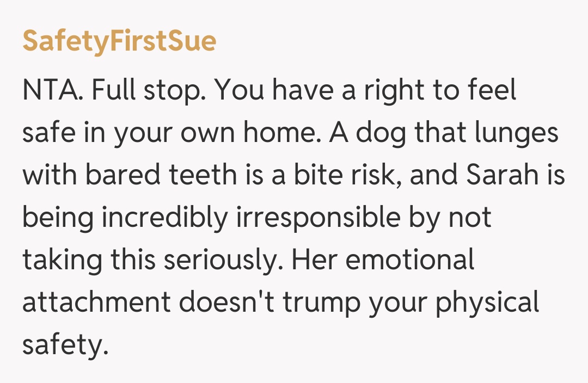The height and width of the screenshot is (383, 588).
Task: Open the SafetyFirstSue user profile
Action: (119, 41)
